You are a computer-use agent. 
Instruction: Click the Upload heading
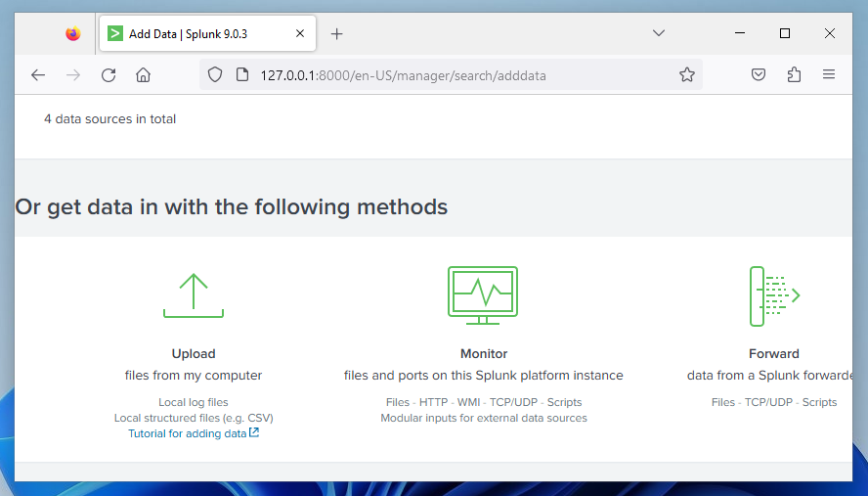[x=194, y=353]
